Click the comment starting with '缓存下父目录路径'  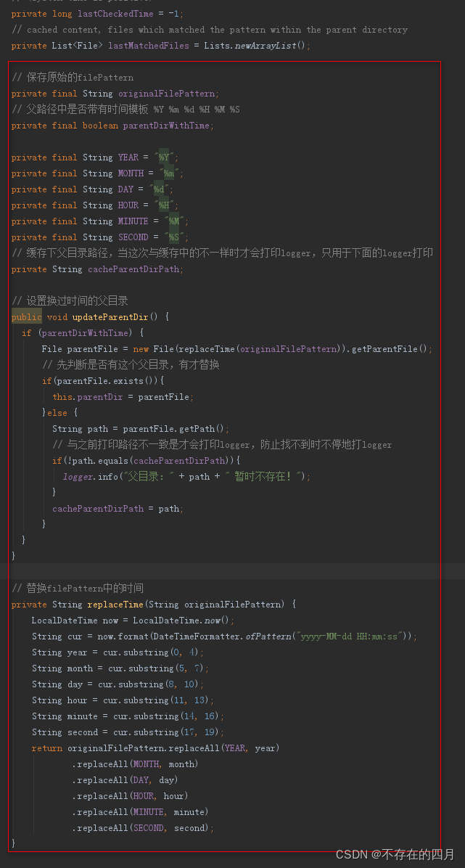click(222, 253)
